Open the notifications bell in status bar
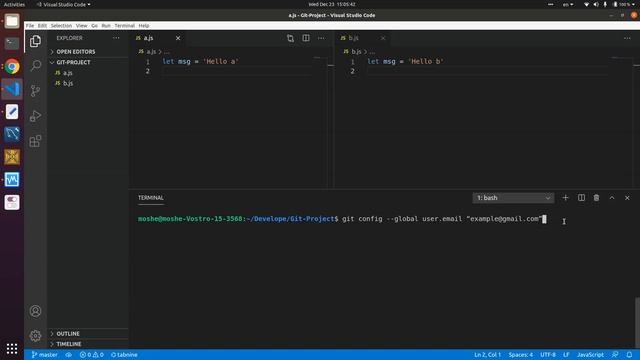Screen dimensions: 640x360 [x=629, y=355]
